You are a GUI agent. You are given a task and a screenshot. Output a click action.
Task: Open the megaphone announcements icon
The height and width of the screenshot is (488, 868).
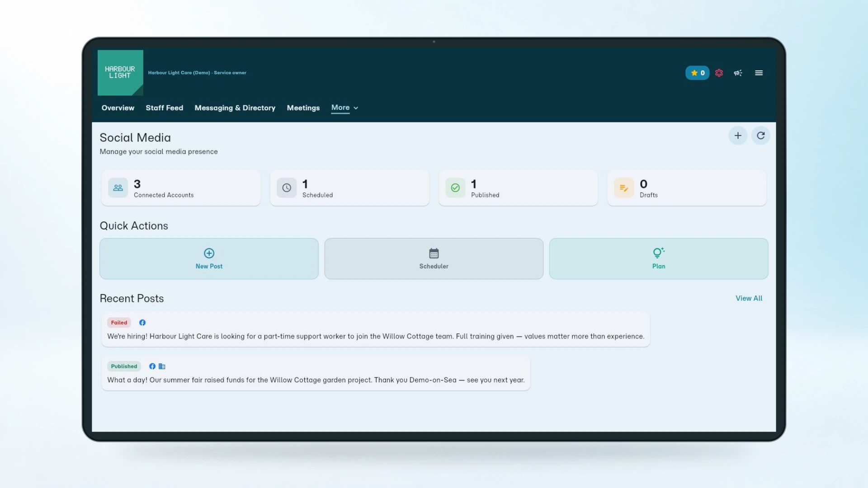738,73
